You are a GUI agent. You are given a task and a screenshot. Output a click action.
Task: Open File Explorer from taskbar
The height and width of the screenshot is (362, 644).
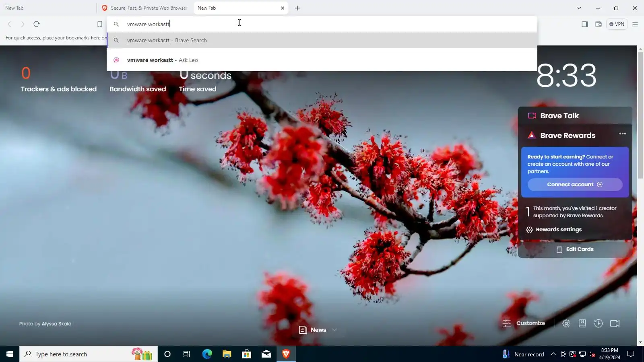227,354
